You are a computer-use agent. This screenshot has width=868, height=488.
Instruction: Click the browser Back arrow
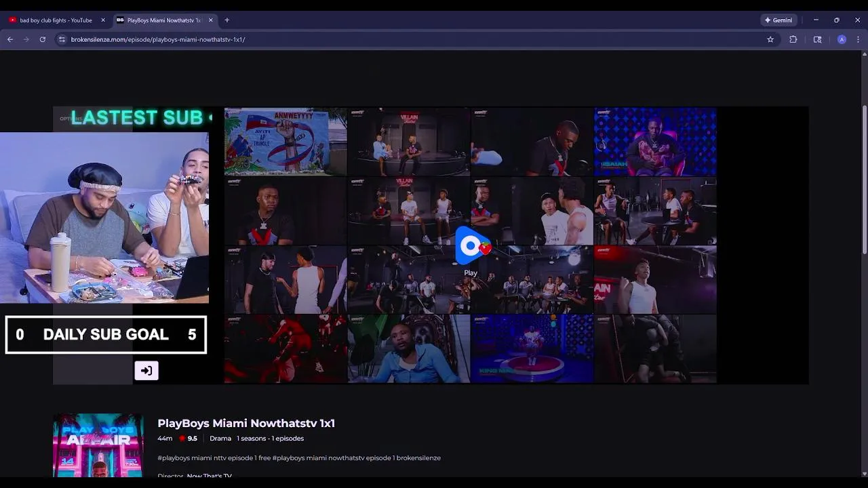point(10,39)
